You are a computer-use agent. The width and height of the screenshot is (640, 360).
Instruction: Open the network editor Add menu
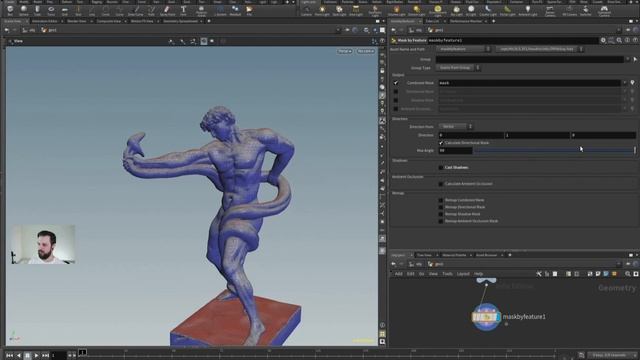tap(398, 274)
